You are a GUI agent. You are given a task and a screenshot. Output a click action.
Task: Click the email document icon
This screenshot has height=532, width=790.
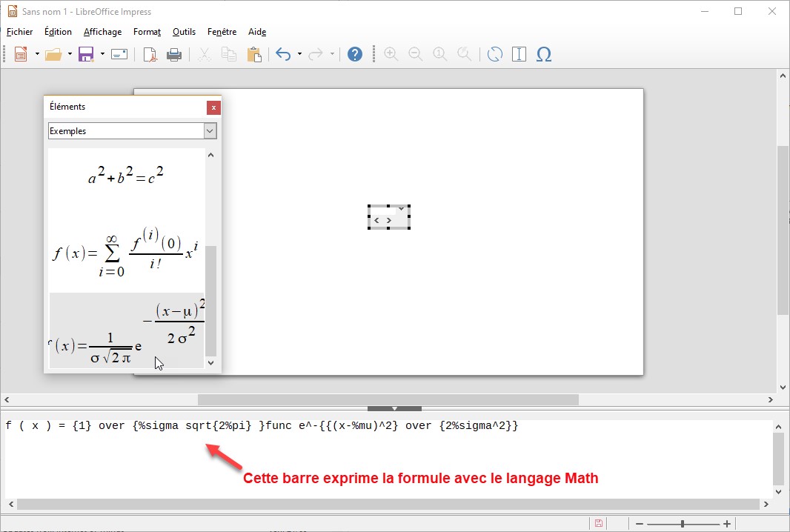click(119, 54)
